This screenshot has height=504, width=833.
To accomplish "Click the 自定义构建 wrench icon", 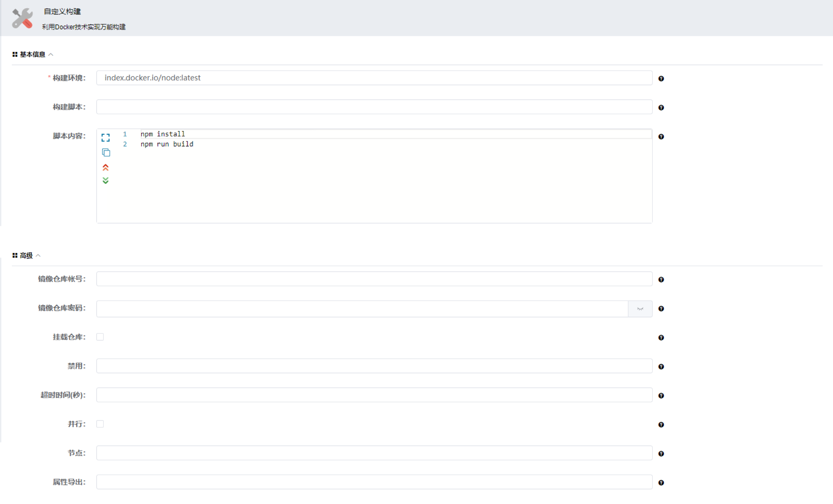I will tap(22, 18).
